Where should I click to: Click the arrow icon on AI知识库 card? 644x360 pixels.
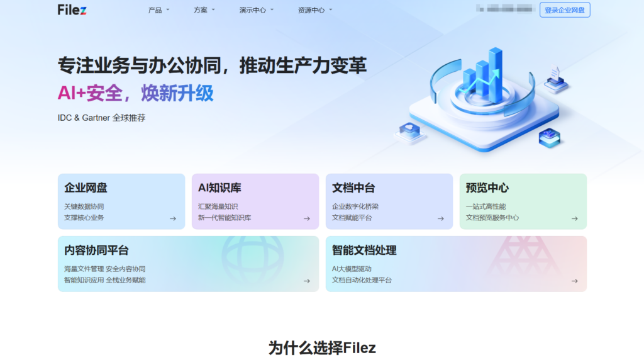(x=306, y=218)
